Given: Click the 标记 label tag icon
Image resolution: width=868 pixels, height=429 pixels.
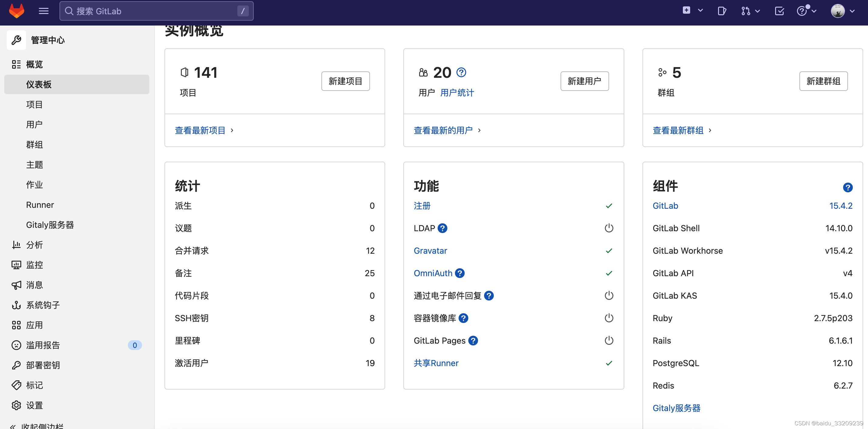Looking at the screenshot, I should coord(16,385).
